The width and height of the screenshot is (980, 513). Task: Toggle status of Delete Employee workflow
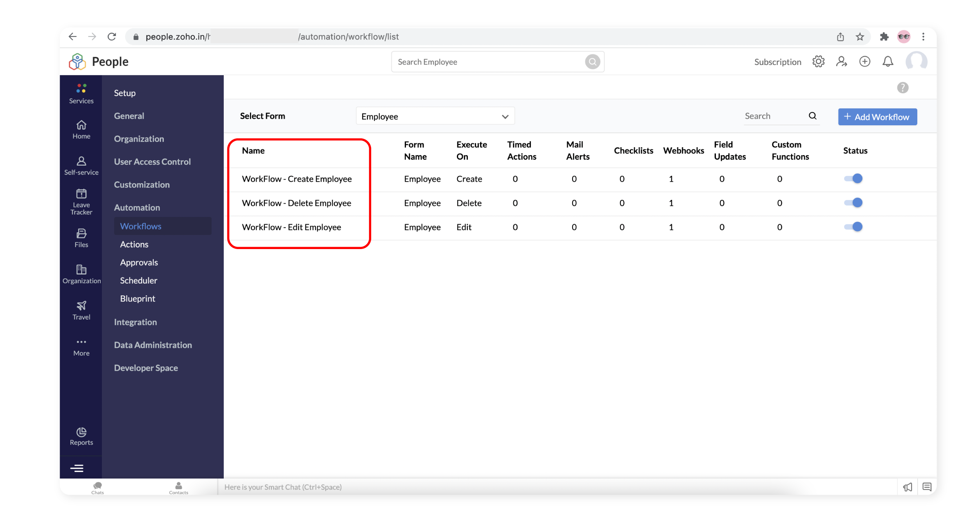point(853,203)
